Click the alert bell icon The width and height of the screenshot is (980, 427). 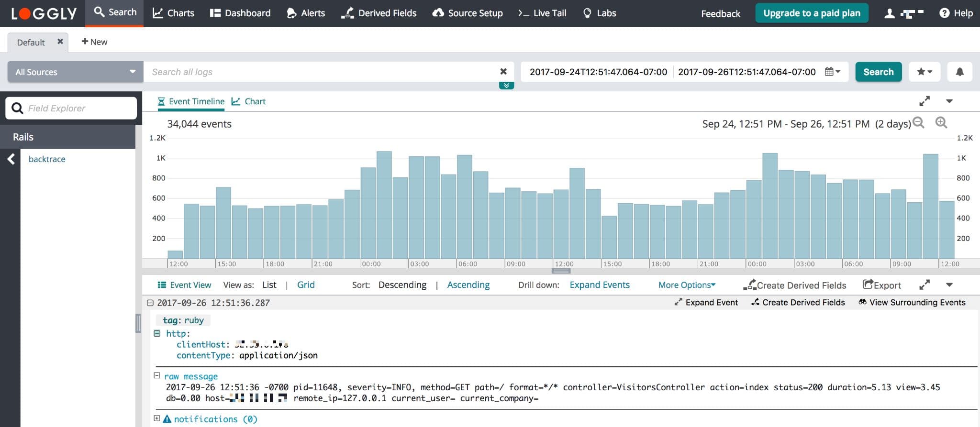(x=959, y=72)
